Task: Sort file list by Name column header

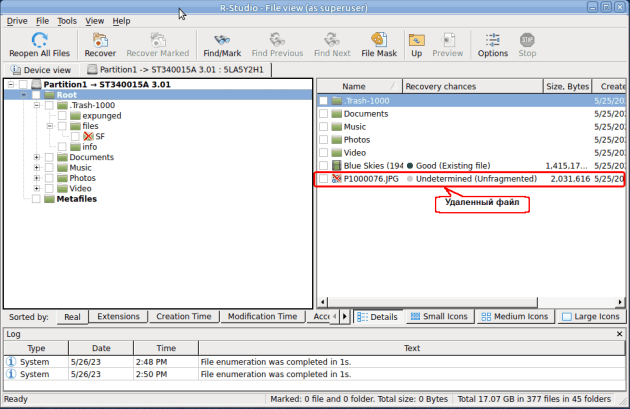Action: pyautogui.click(x=360, y=86)
